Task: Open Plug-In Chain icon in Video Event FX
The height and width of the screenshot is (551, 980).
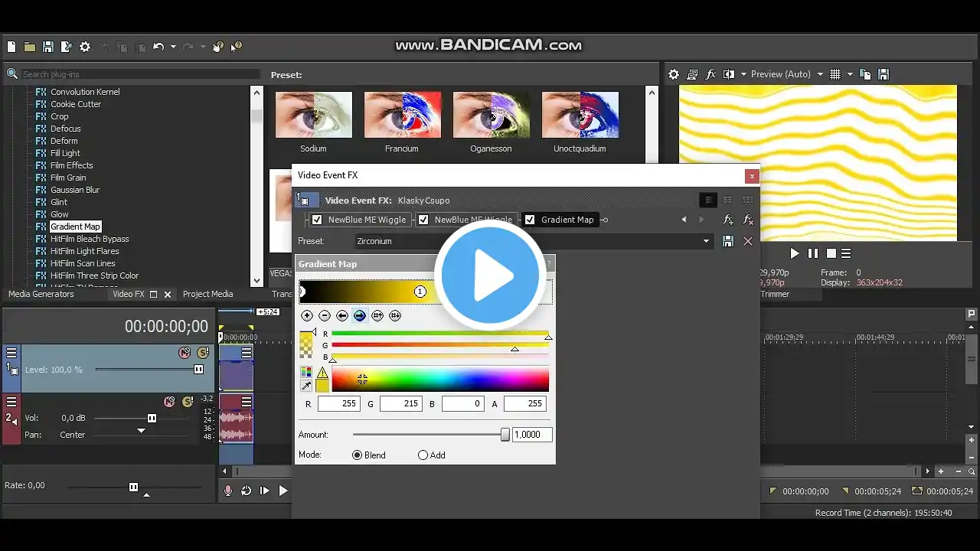Action: [x=728, y=220]
